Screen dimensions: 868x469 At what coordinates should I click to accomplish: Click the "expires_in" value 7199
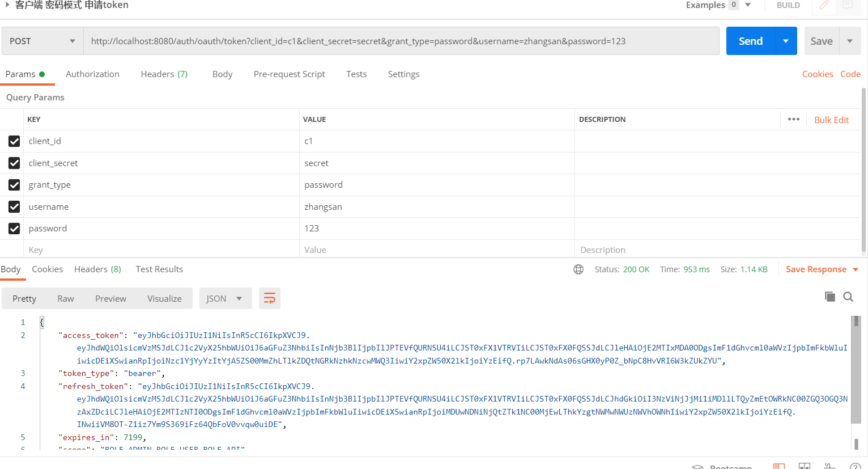click(133, 437)
